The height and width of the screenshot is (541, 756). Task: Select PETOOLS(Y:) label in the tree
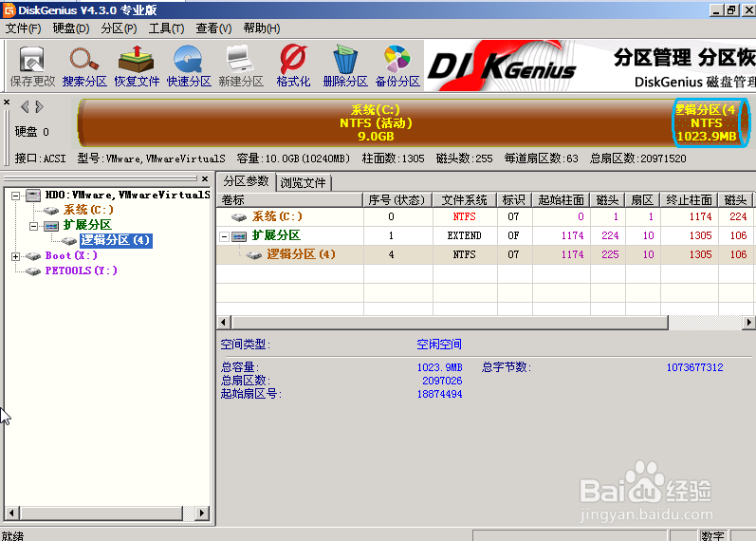click(x=81, y=270)
